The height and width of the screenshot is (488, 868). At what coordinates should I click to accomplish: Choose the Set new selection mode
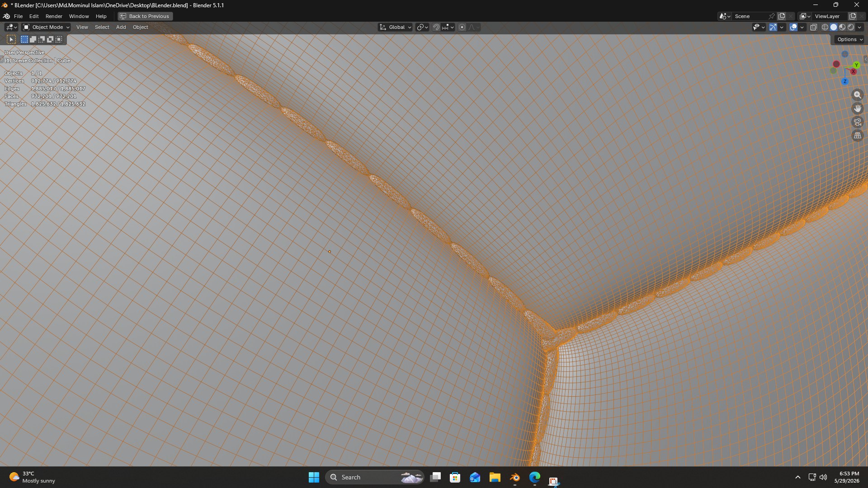point(24,39)
